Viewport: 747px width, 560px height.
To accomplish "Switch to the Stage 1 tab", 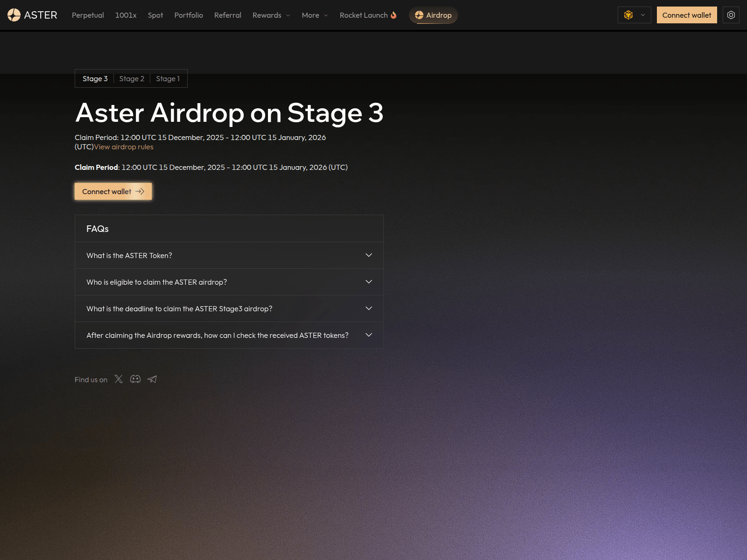I will pos(168,78).
